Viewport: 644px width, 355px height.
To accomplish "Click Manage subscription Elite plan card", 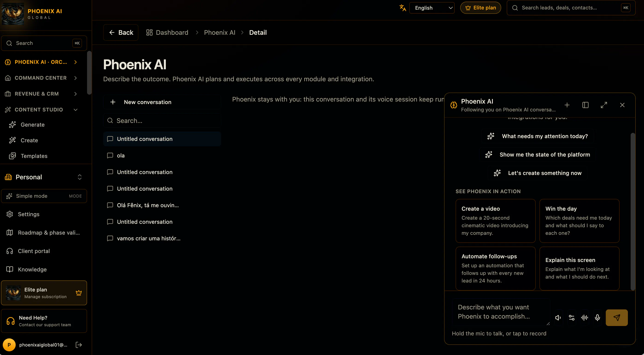I will pyautogui.click(x=44, y=293).
